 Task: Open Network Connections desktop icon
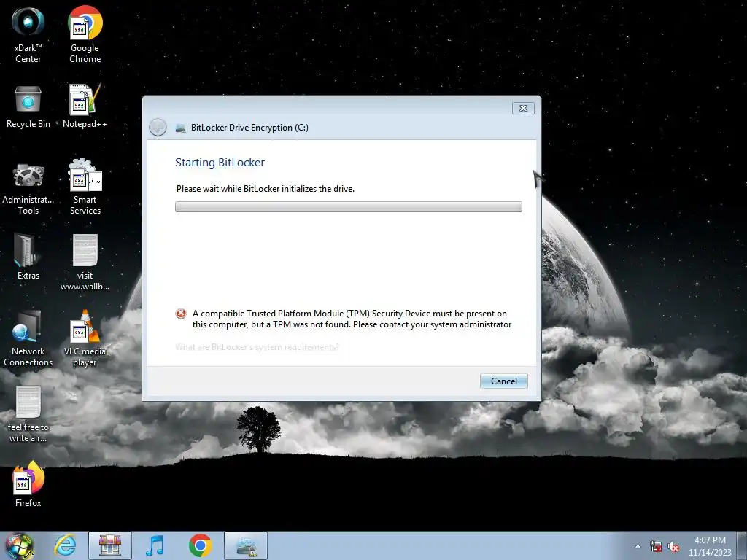click(x=28, y=338)
